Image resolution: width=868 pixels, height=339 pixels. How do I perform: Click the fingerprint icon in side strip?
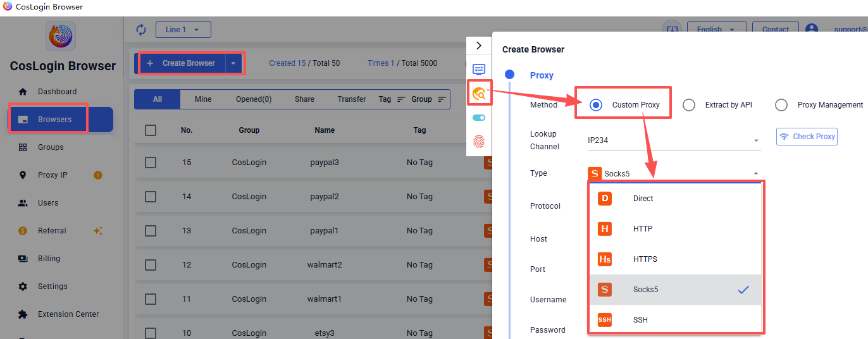tap(479, 142)
